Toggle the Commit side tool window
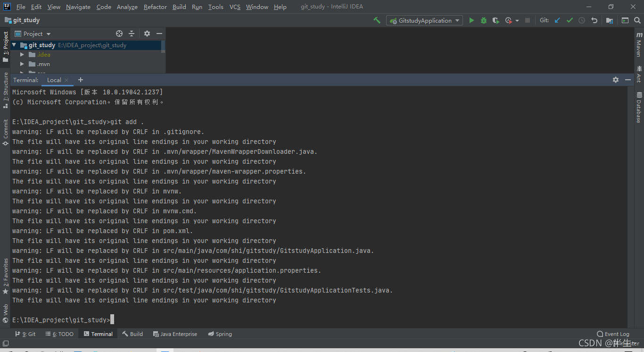Screen dimensions: 644x352 5,132
